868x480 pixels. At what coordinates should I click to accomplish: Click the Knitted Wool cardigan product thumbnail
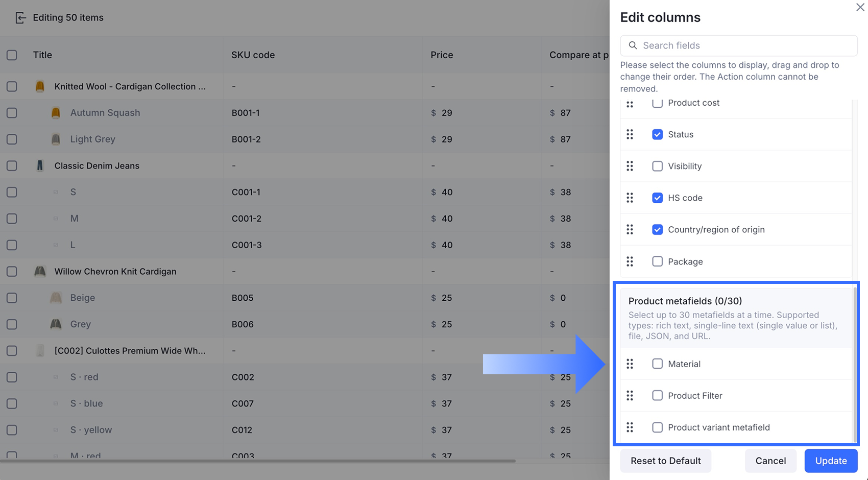tap(40, 86)
